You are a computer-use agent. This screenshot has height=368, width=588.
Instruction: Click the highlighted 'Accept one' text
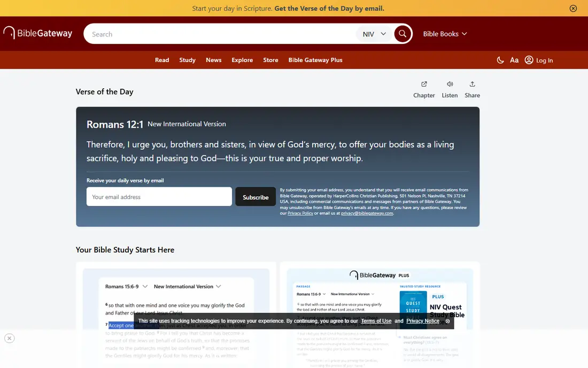[121, 325]
